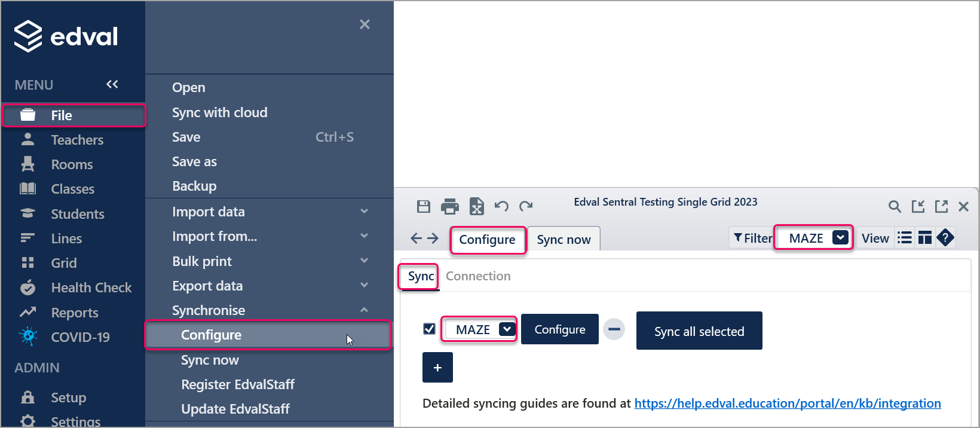Switch to list view icon
This screenshot has height=428, width=980.
(x=905, y=238)
